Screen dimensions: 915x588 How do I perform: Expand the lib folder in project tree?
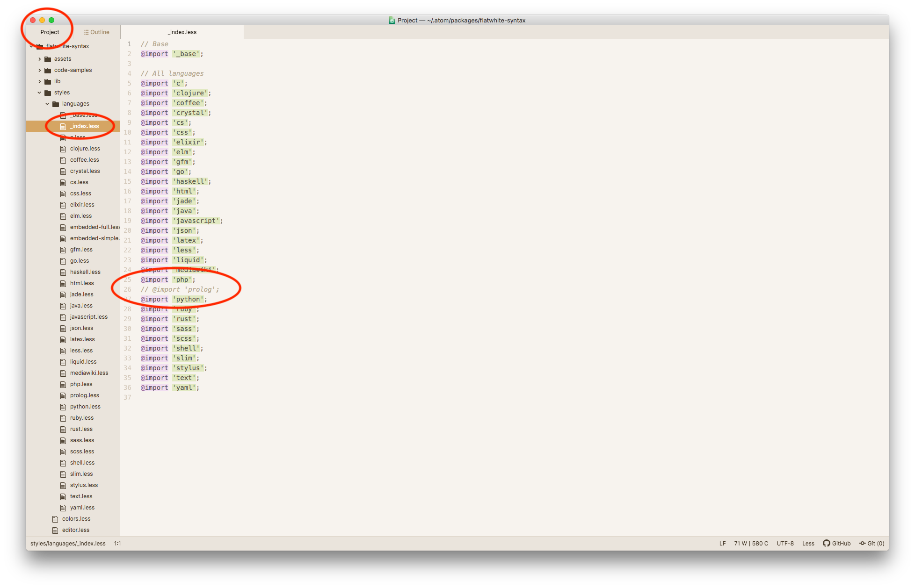[x=41, y=81]
